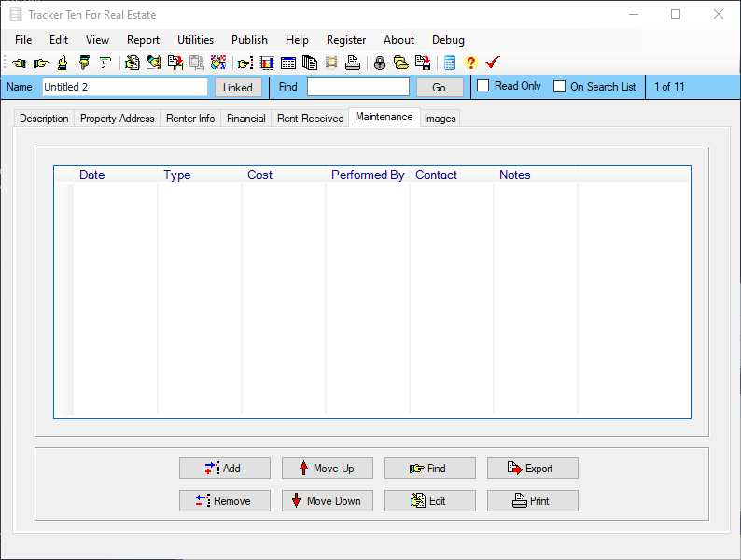Click the Go button
Image resolution: width=741 pixels, height=560 pixels.
pyautogui.click(x=440, y=88)
